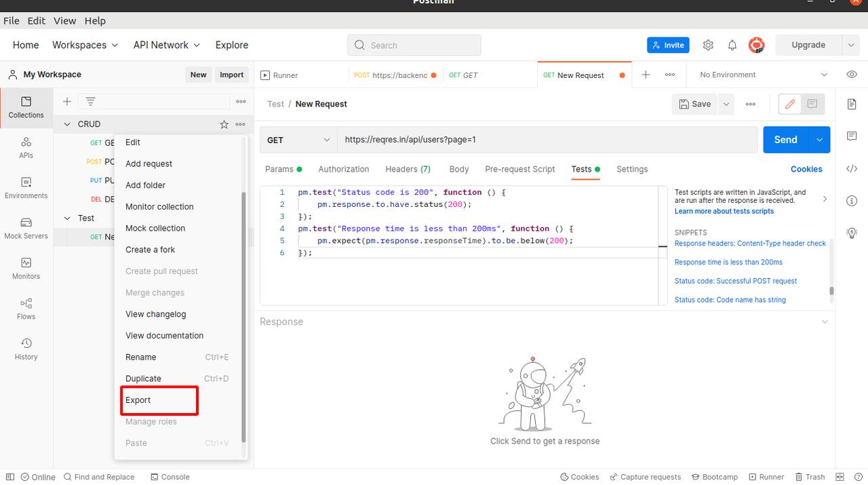
Task: Open the No Environment selector
Action: [764, 75]
